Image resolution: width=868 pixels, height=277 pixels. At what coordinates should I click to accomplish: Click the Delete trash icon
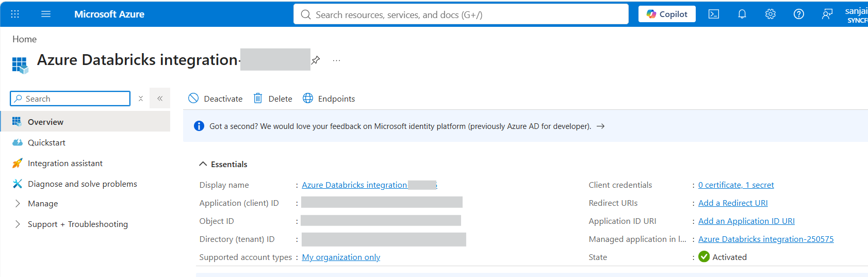pyautogui.click(x=258, y=98)
